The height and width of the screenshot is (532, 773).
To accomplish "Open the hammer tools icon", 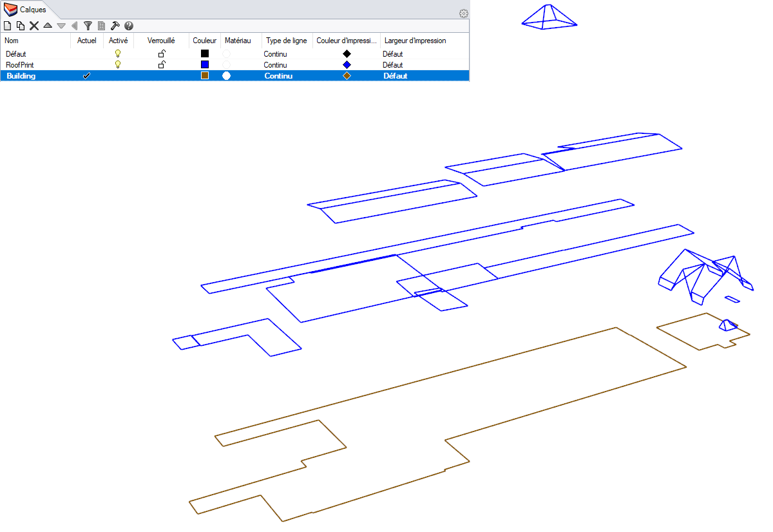I will (x=115, y=26).
